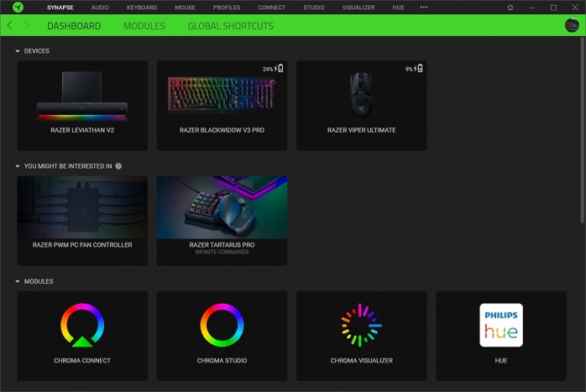Launch the Chroma Visualizer icon
This screenshot has height=392, width=586.
point(361,325)
